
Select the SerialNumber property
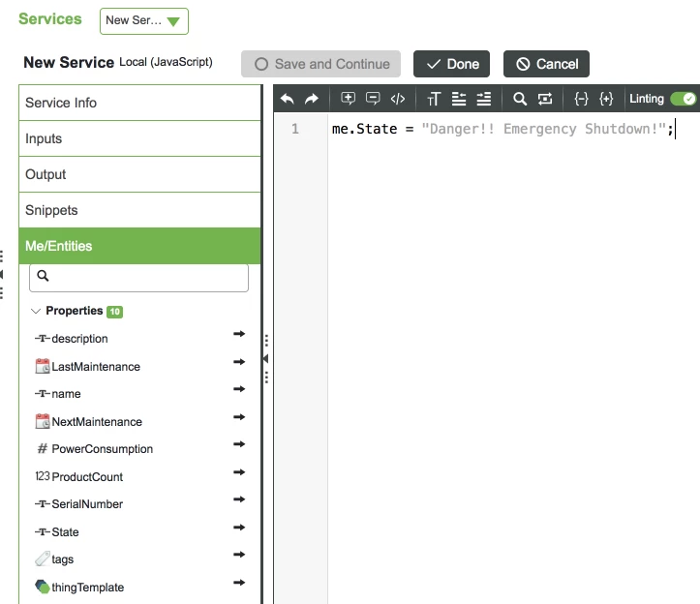click(x=87, y=504)
